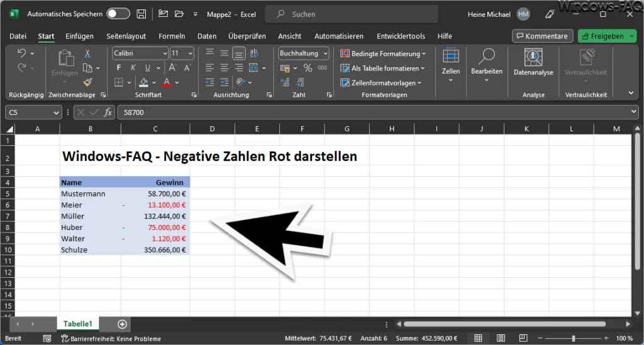Align text right in cell
Viewport: 644px width, 345px height.
point(239,68)
